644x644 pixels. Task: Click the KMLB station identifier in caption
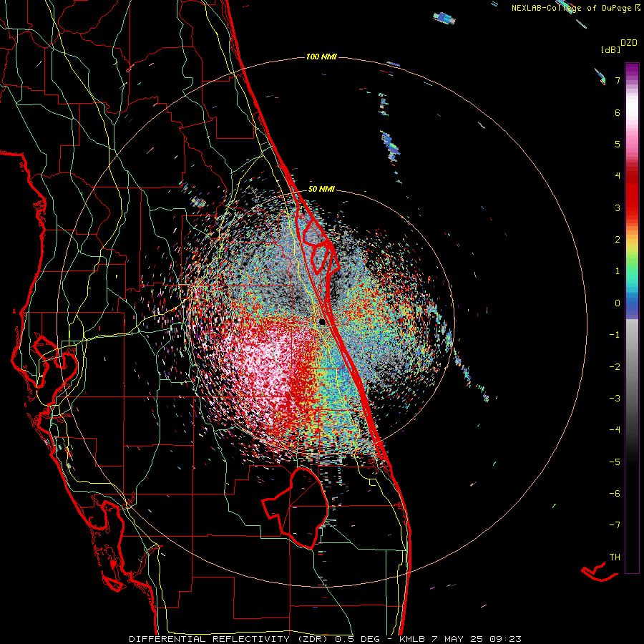[412, 639]
